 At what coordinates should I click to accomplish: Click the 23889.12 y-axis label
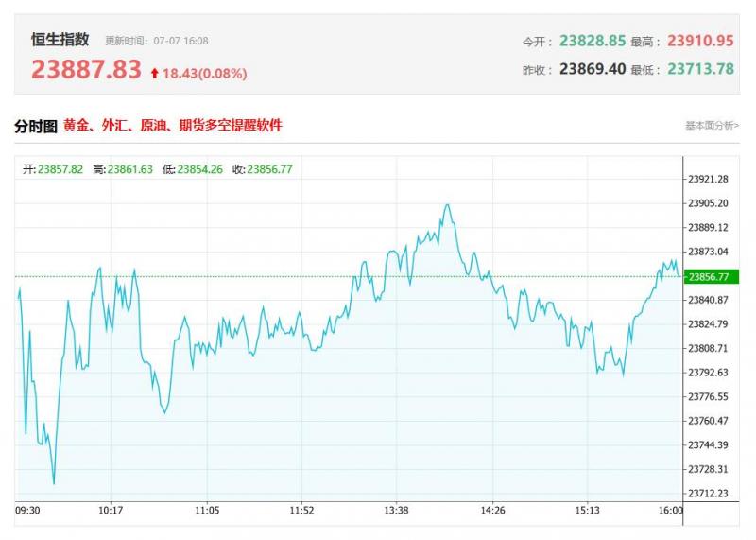point(708,227)
